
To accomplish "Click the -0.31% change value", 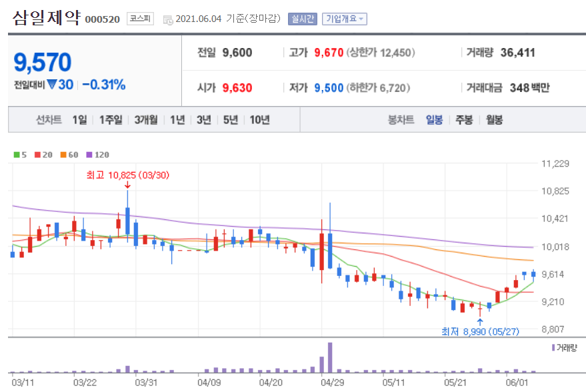I will (x=104, y=85).
